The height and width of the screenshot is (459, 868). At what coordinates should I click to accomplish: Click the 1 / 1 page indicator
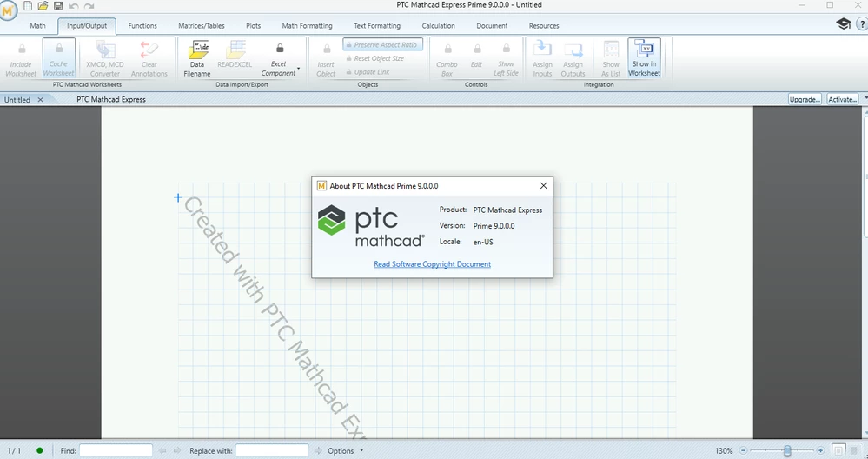(14, 450)
